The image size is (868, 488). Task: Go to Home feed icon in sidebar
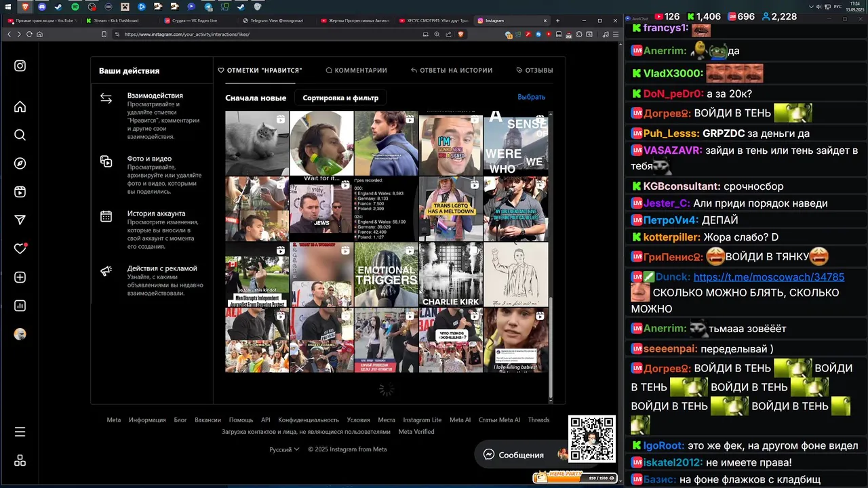pyautogui.click(x=20, y=106)
